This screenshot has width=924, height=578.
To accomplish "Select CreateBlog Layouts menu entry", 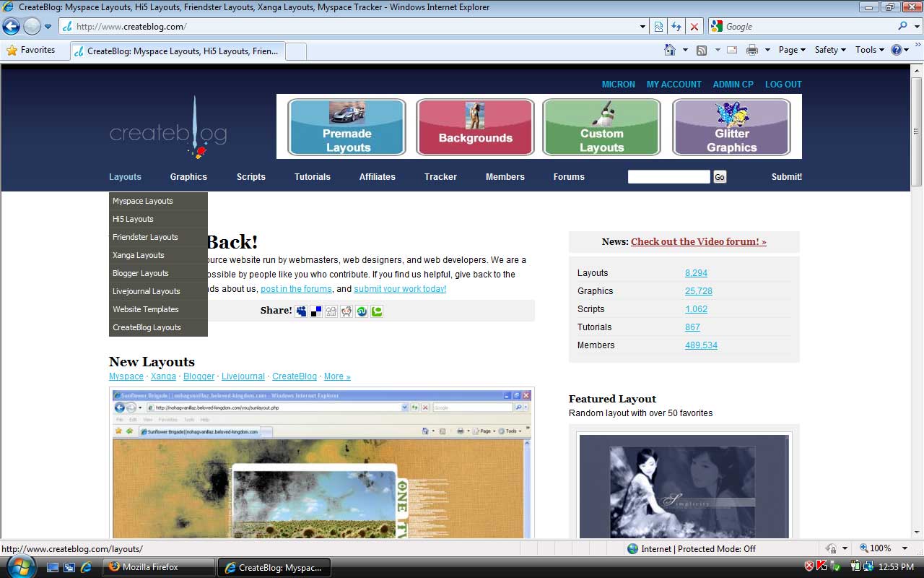I will (x=158, y=327).
